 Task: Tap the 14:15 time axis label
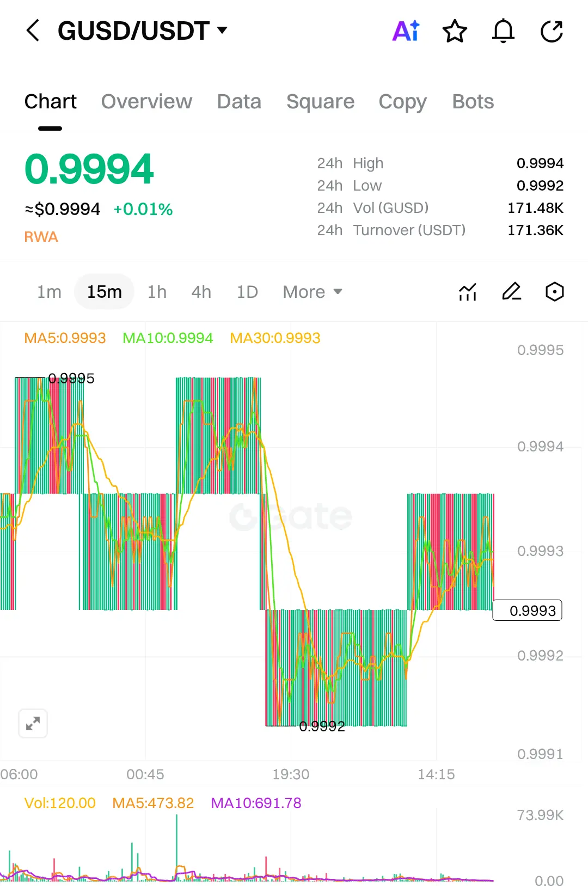pyautogui.click(x=436, y=774)
